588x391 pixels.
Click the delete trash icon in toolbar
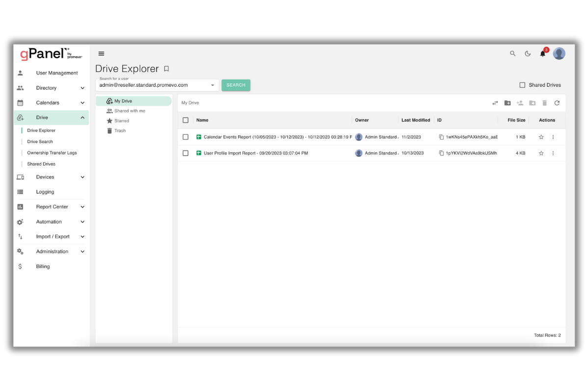point(544,103)
